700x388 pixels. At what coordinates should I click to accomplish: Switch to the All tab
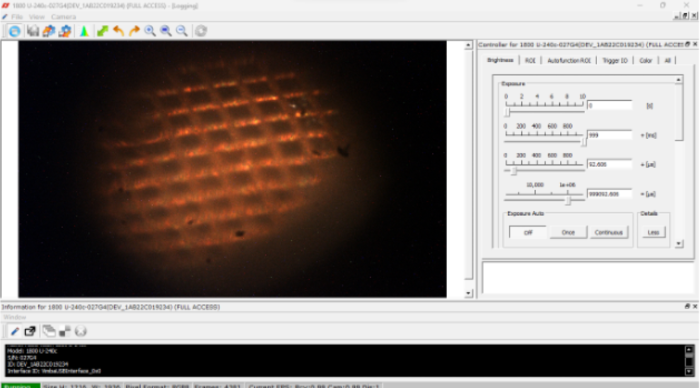(x=667, y=60)
